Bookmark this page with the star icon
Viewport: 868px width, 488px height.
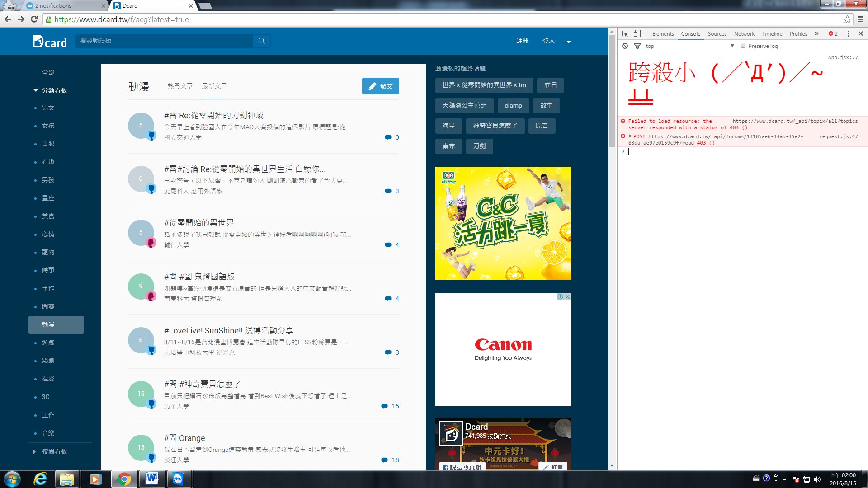(x=847, y=19)
